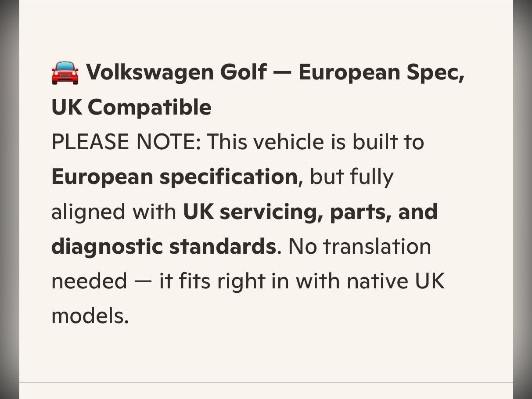Click the red car emoji
532x399 pixels.
click(65, 72)
